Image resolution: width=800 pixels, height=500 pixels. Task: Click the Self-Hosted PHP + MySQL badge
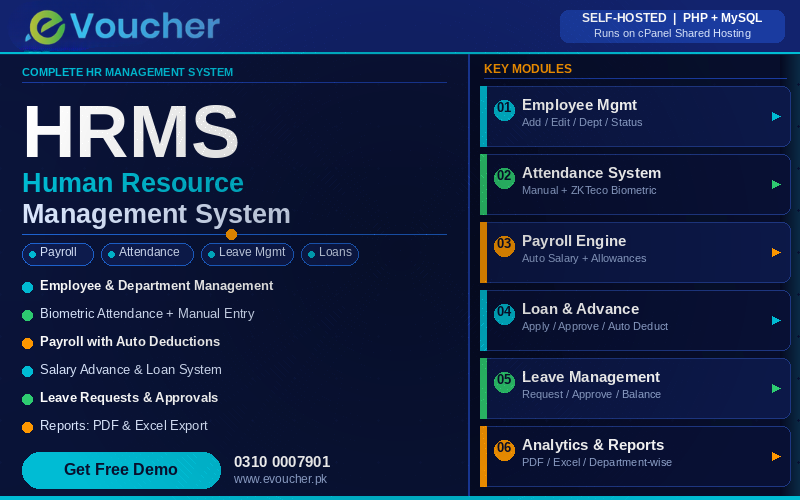coord(672,25)
